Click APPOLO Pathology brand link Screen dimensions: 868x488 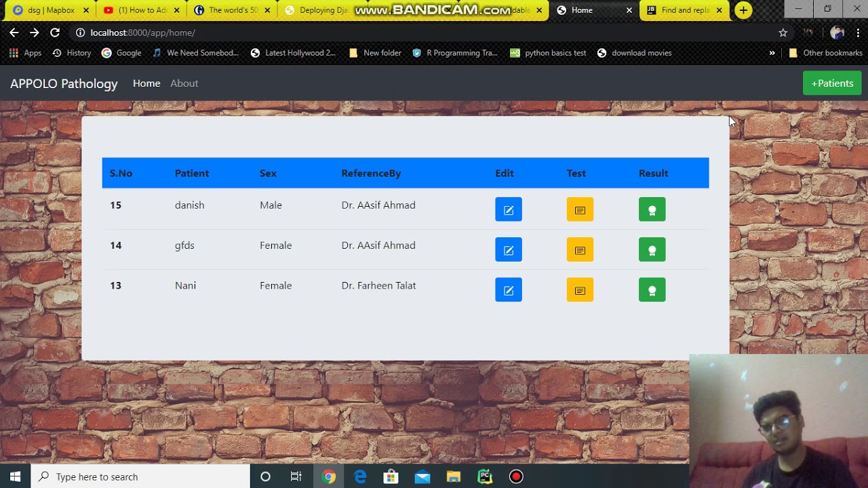(64, 83)
